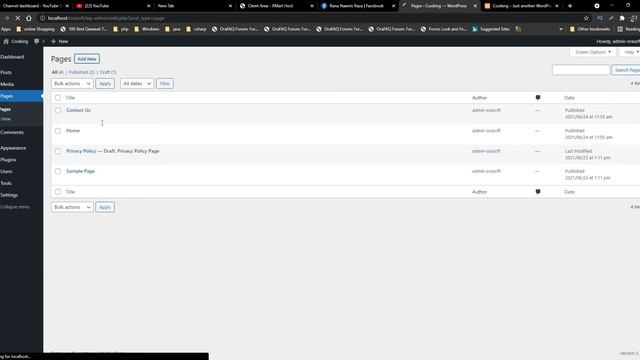This screenshot has height=360, width=640.
Task: Open the Chrome profile circle icon
Action: point(597,6)
